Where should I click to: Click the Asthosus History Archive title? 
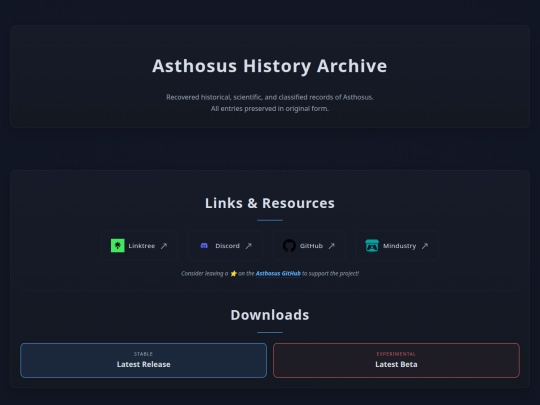click(x=270, y=66)
